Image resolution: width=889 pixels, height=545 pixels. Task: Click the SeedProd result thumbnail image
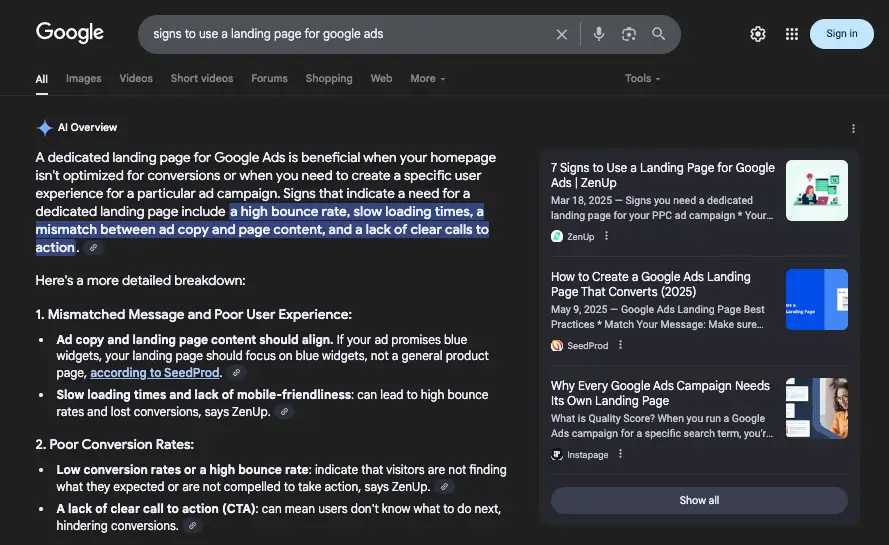click(x=816, y=299)
